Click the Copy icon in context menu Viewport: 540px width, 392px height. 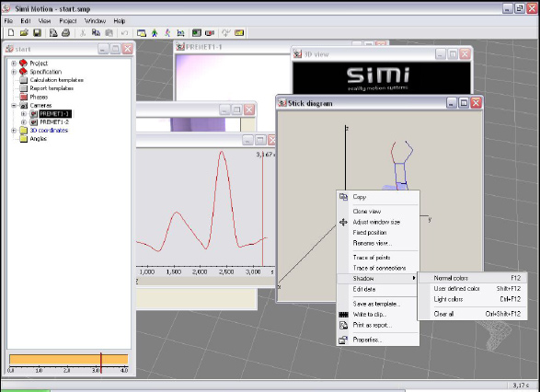[x=343, y=197]
